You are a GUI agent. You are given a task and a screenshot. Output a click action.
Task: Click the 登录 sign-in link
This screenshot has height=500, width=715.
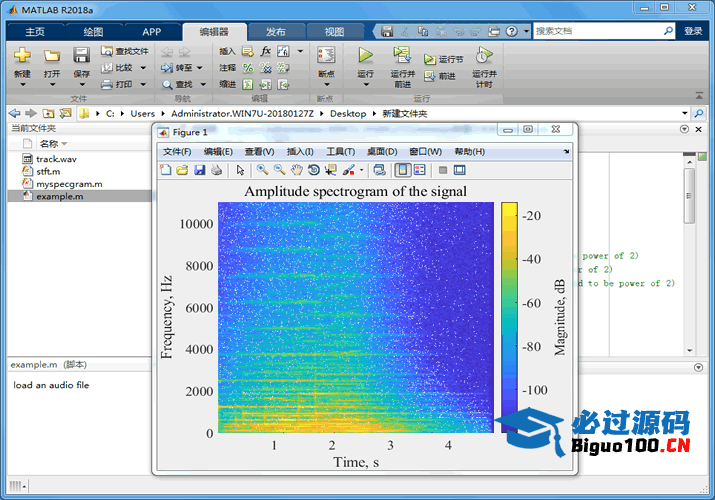[x=693, y=31]
